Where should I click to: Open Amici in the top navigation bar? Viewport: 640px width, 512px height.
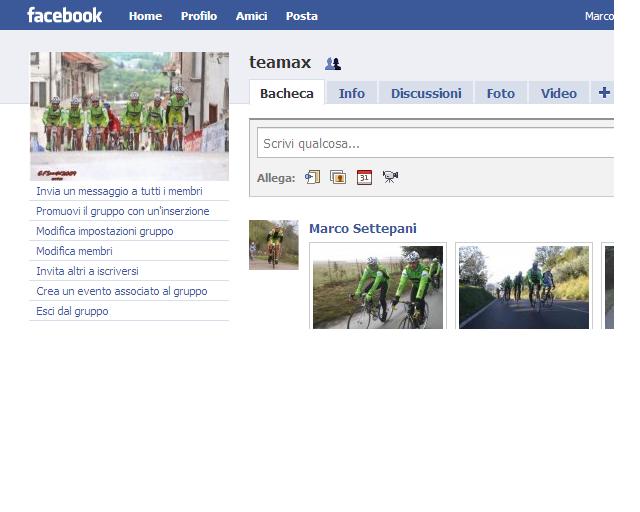[x=251, y=16]
